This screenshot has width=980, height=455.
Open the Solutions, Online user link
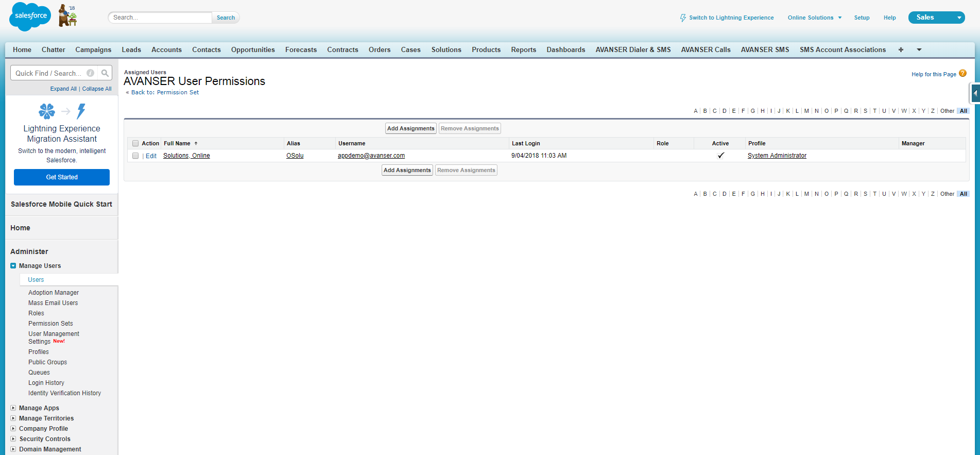186,156
